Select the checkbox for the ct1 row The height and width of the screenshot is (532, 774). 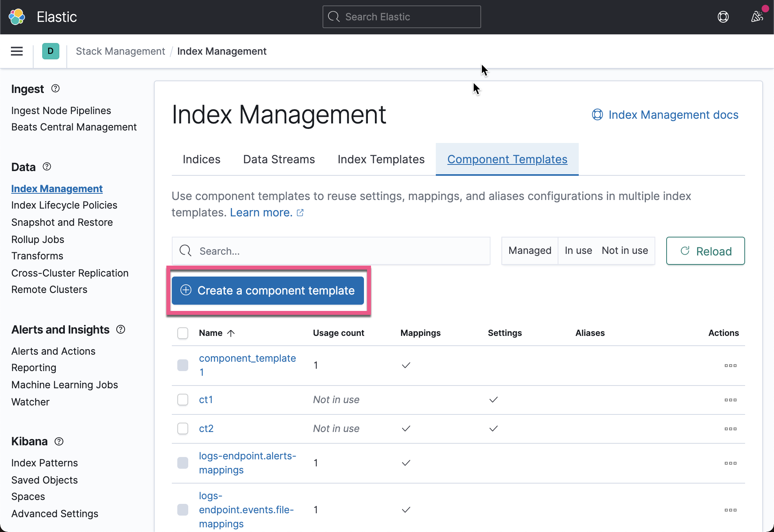(x=182, y=400)
